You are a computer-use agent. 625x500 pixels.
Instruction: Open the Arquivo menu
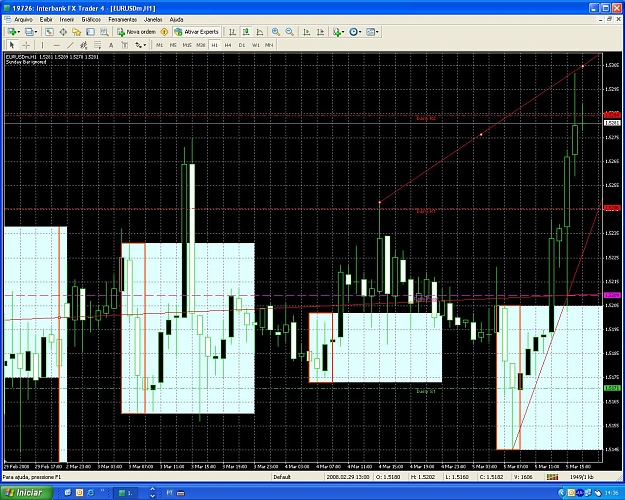point(24,19)
